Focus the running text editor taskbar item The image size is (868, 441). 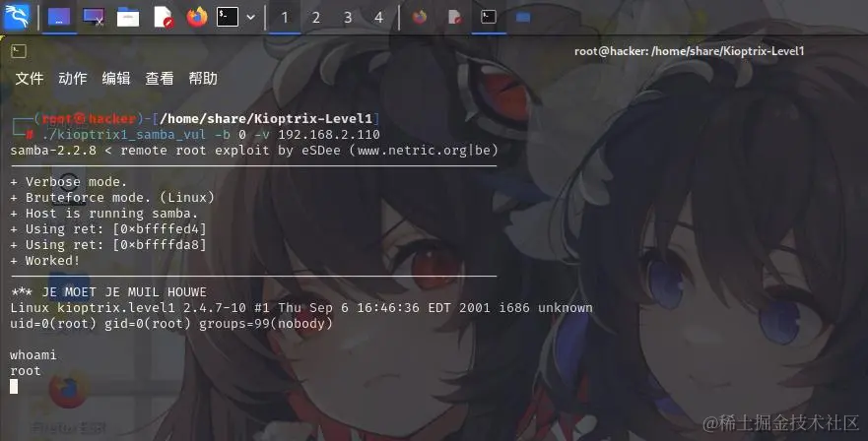coord(454,17)
